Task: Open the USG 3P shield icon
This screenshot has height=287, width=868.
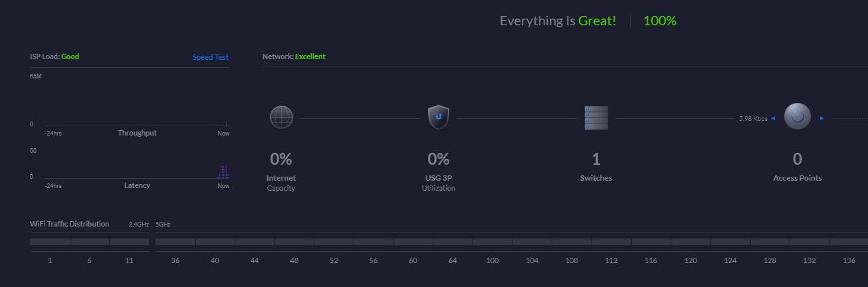Action: (x=439, y=118)
